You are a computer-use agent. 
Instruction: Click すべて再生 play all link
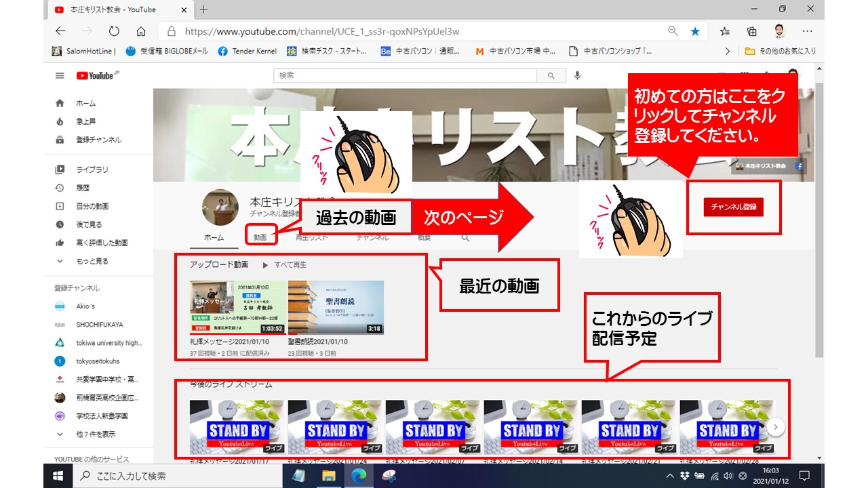point(290,265)
